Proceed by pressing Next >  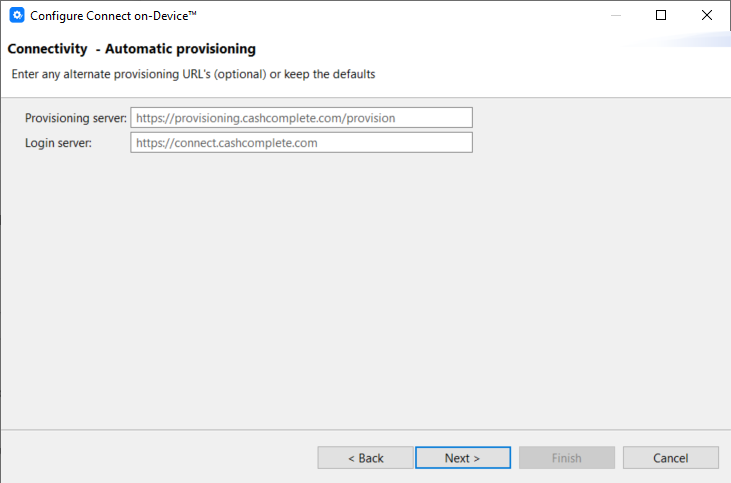(462, 458)
